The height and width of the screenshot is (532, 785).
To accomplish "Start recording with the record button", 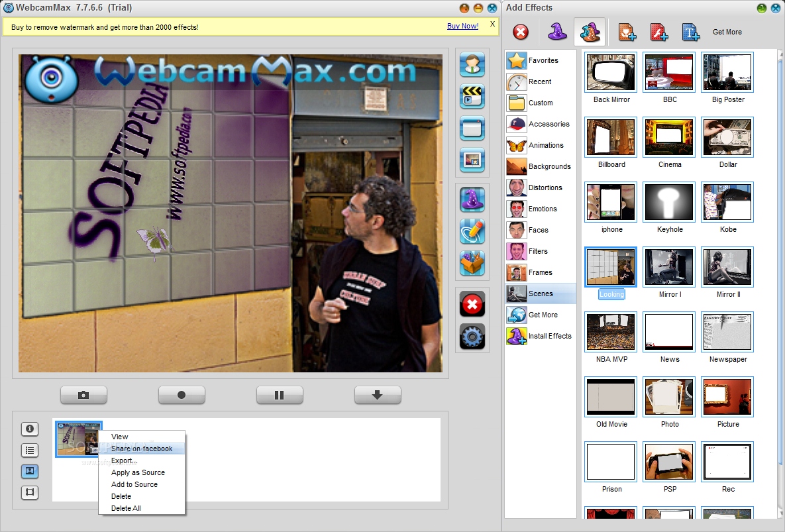I will pyautogui.click(x=182, y=395).
